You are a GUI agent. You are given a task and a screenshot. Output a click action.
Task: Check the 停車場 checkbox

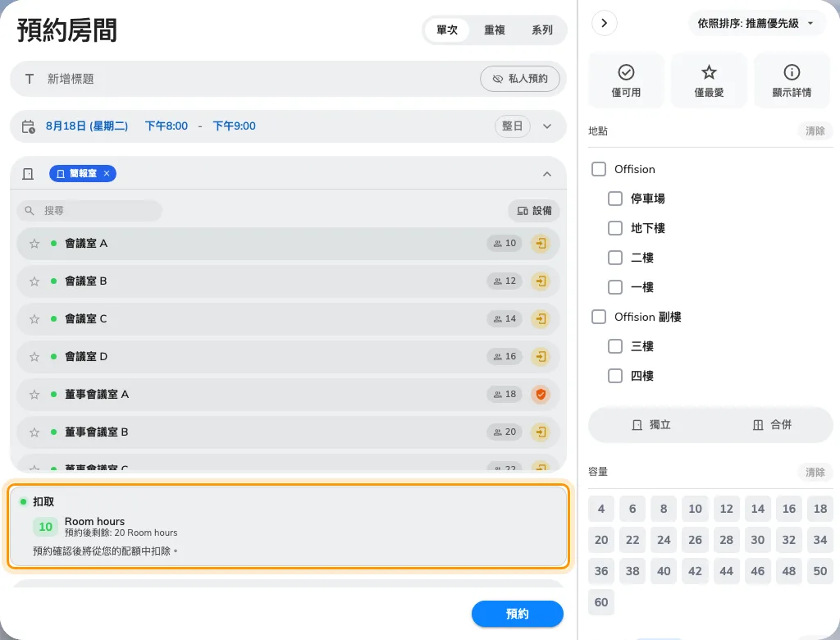[615, 199]
